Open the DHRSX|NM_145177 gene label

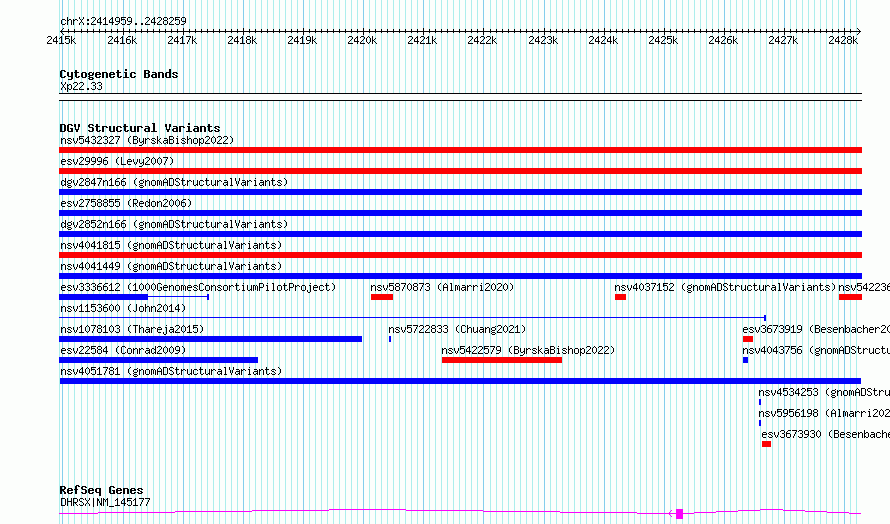click(x=105, y=502)
